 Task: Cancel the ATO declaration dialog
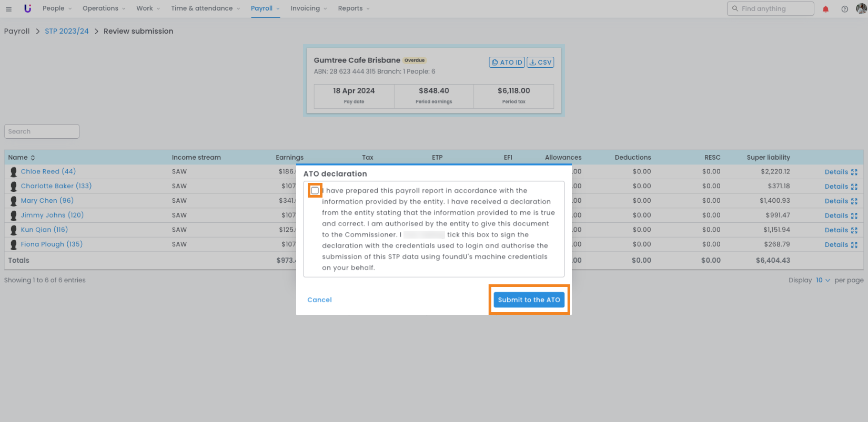click(319, 300)
